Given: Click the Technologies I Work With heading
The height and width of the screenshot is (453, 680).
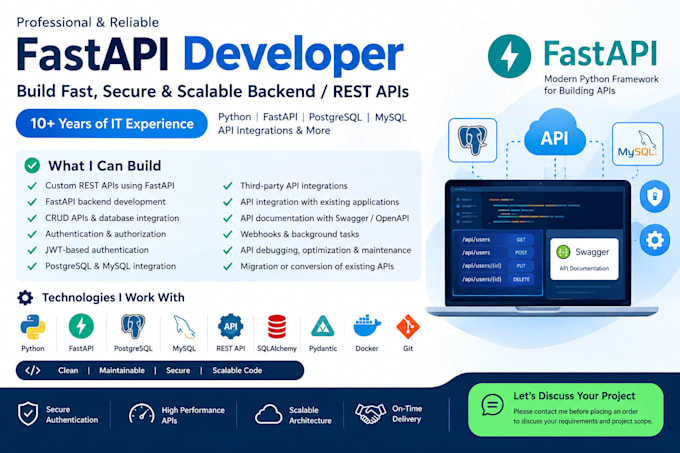Looking at the screenshot, I should (113, 297).
